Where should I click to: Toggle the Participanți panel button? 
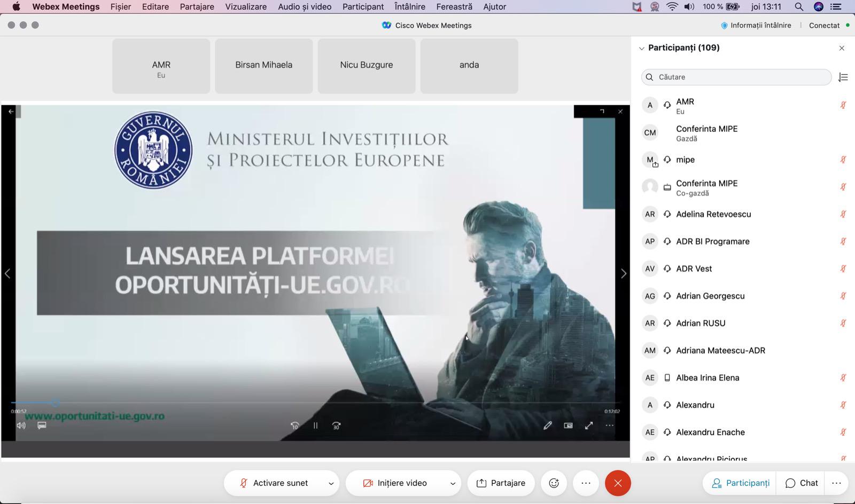click(x=740, y=483)
